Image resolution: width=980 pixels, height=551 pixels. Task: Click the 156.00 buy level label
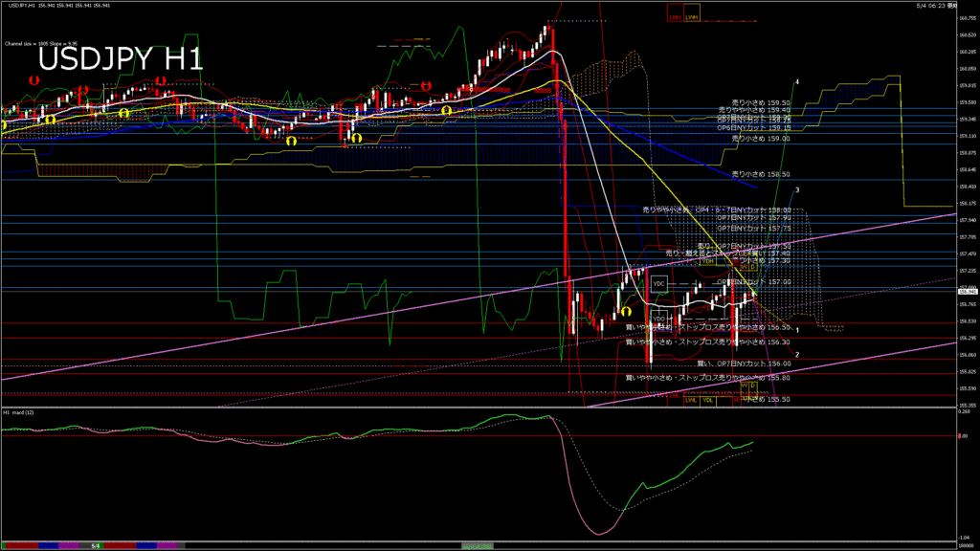(745, 364)
